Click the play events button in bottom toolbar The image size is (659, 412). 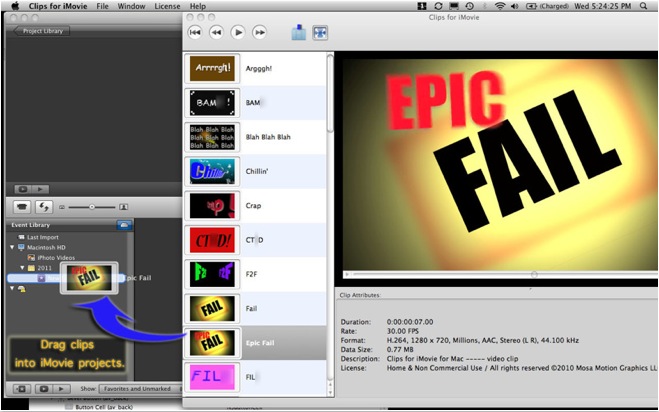pos(61,389)
